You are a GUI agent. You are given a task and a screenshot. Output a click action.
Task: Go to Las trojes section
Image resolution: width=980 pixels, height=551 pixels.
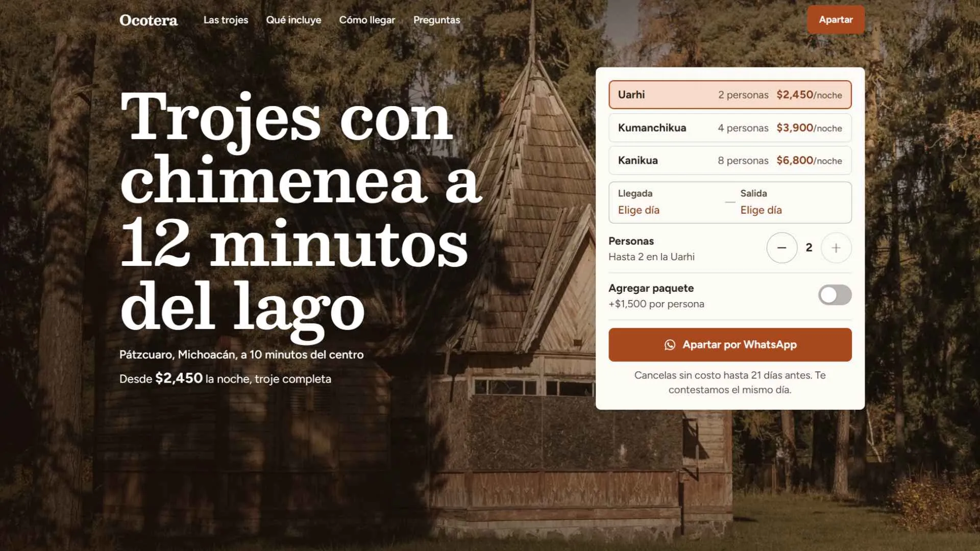click(x=226, y=20)
